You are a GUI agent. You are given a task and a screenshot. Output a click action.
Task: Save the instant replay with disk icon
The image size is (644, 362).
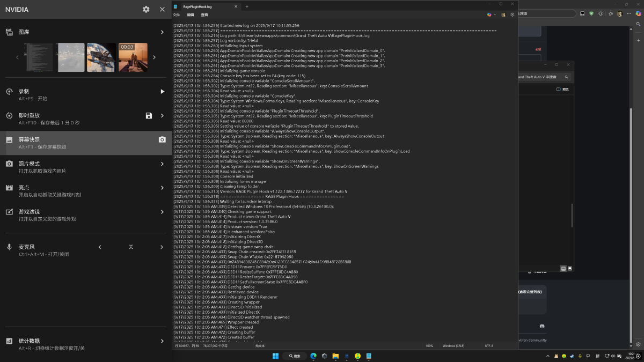[149, 116]
